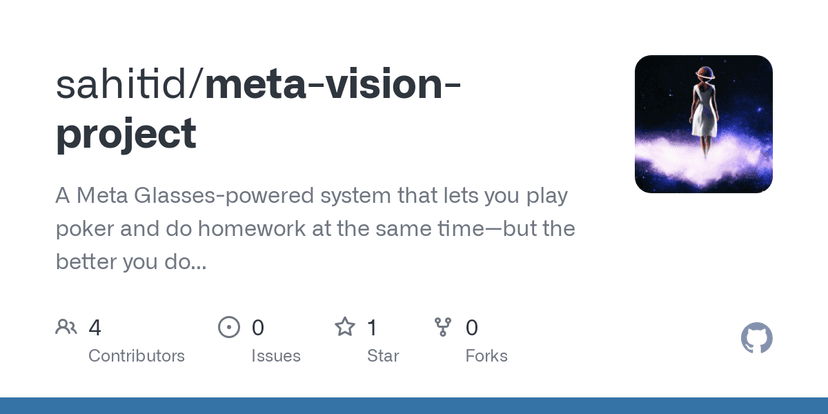Screen dimensions: 828x414
Task: Click the Contributors people icon
Action: coord(66,327)
